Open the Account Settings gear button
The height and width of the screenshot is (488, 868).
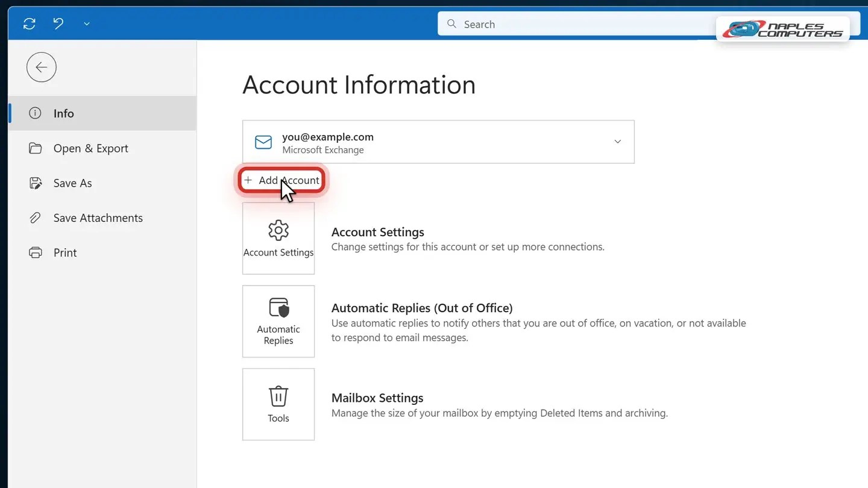tap(278, 239)
